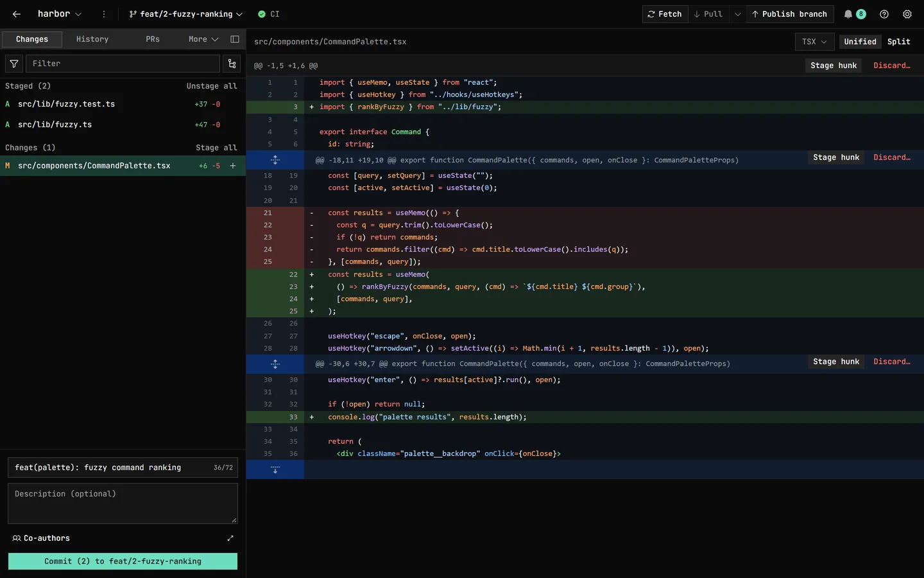Stage CommandPalette.tsx with the plus icon
Image resolution: width=924 pixels, height=578 pixels.
coord(233,166)
